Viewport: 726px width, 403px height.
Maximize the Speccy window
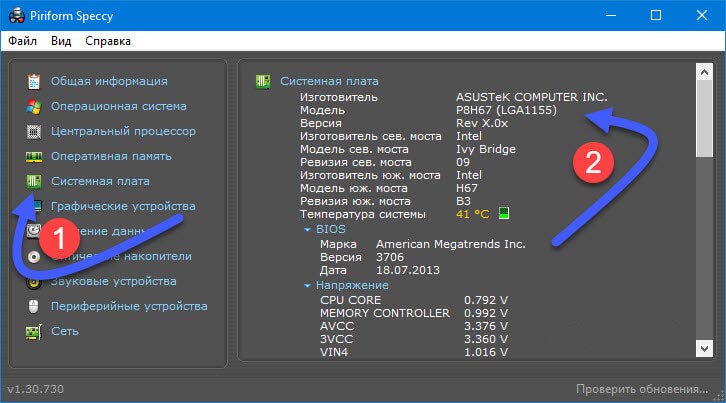[x=656, y=15]
